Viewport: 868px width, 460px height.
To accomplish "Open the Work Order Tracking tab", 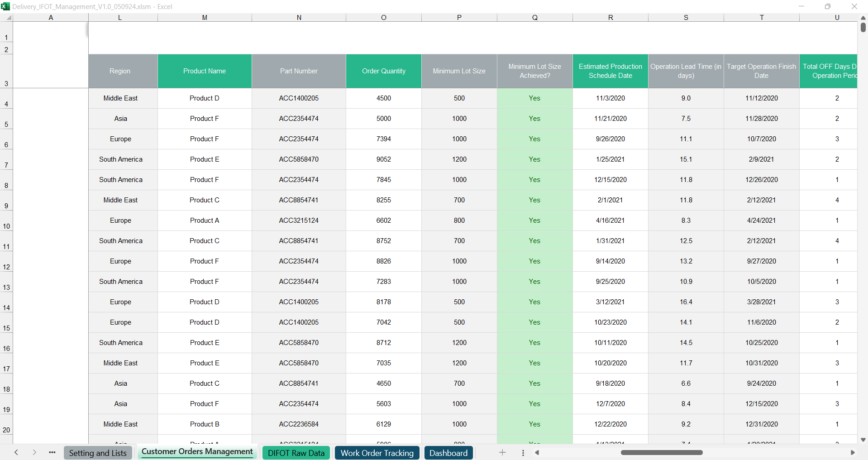I will click(377, 453).
